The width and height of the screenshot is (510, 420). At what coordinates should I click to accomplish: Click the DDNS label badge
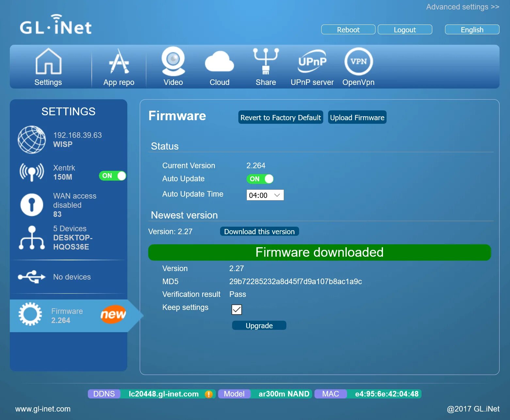point(104,394)
